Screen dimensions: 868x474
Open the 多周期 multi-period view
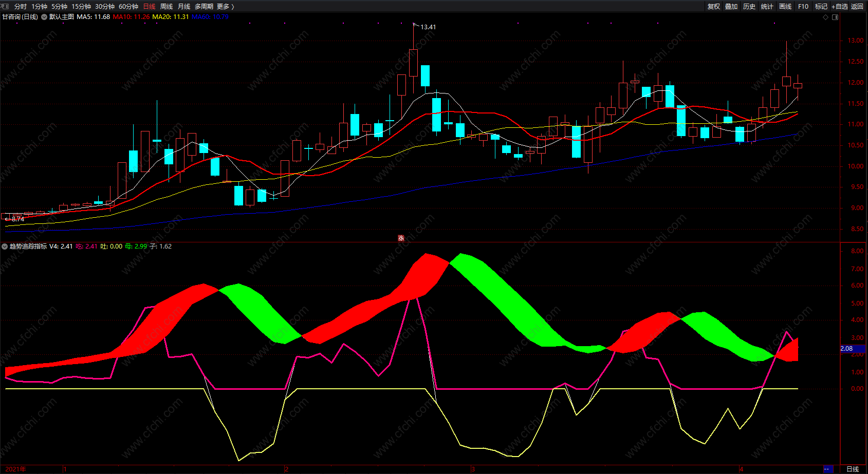[204, 7]
